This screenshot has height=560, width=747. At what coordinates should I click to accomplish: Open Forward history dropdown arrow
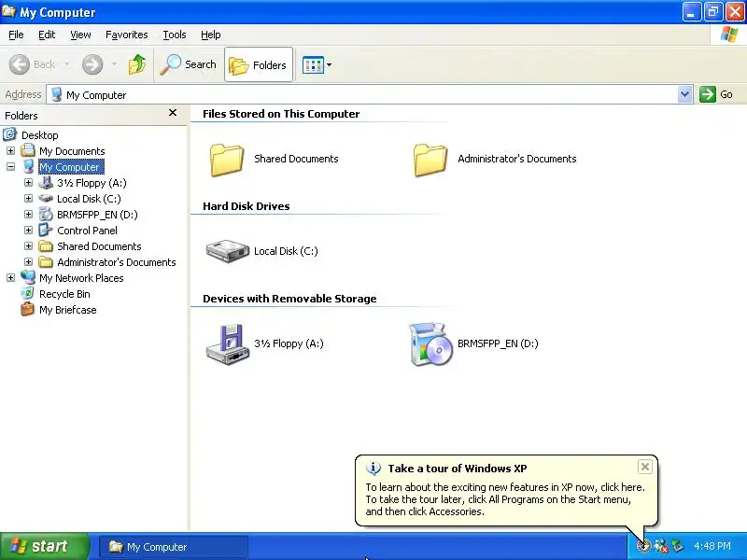click(x=114, y=63)
